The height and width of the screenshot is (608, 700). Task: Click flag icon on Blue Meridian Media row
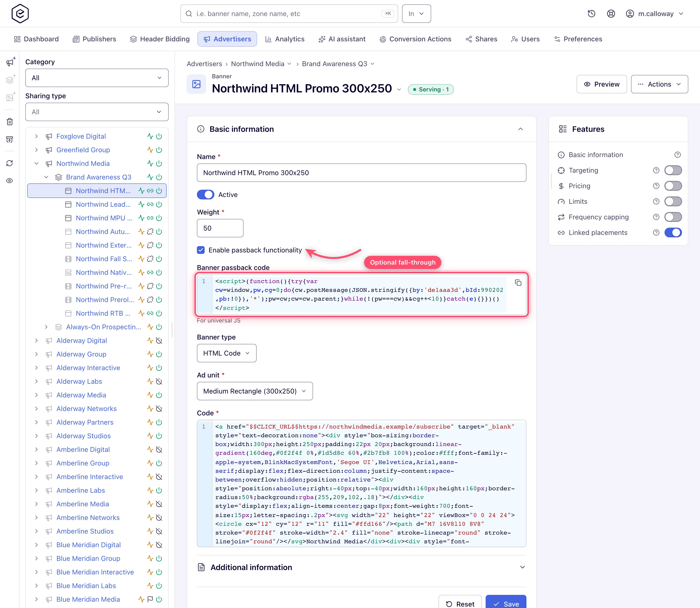[150, 599]
